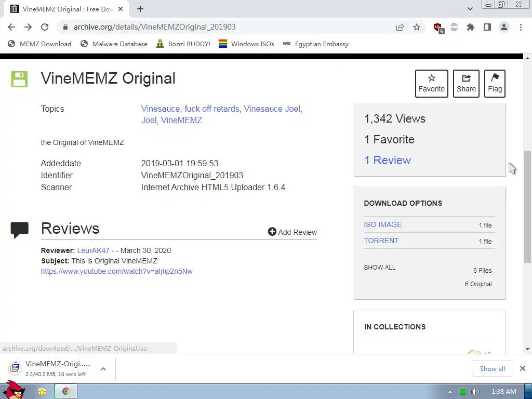Viewport: 532px width, 399px height.
Task: Toggle the browser side panel icon
Action: tap(487, 27)
